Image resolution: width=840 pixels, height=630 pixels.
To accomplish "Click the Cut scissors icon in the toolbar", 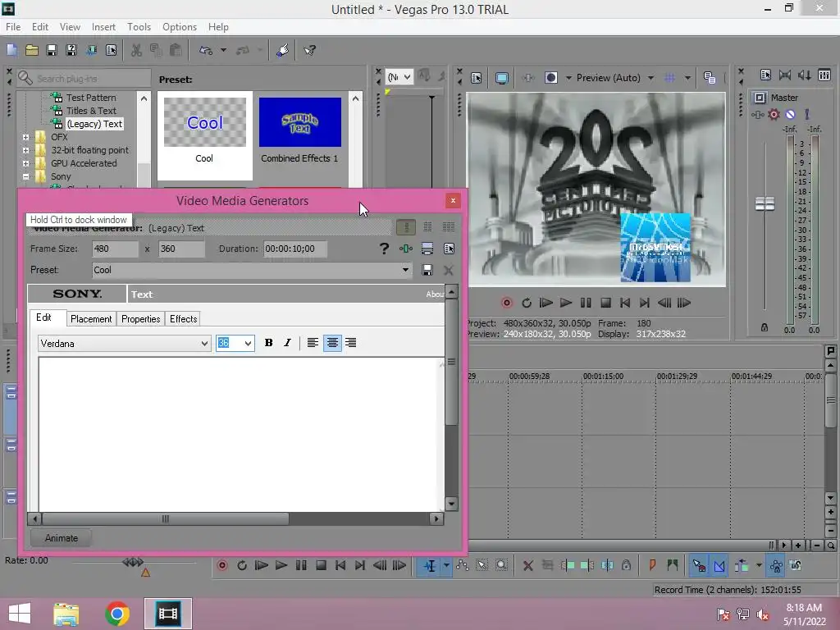I will click(x=137, y=50).
